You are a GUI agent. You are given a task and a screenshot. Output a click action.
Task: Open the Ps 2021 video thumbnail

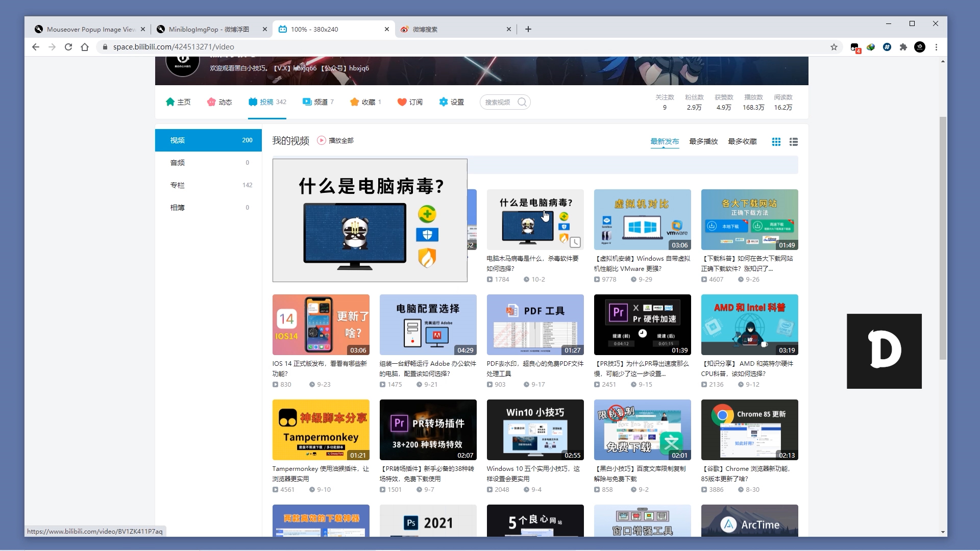pos(428,520)
